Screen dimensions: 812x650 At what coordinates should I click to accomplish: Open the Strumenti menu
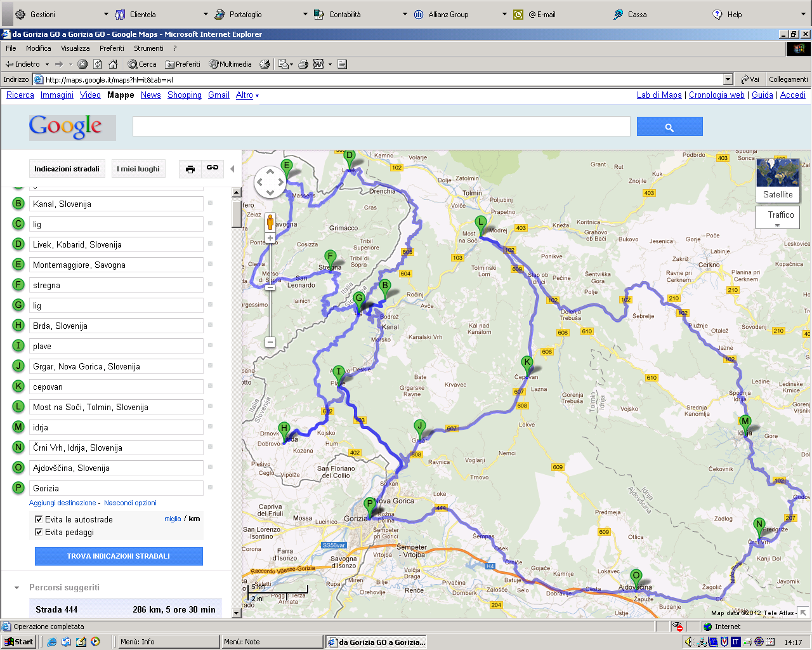coord(148,48)
